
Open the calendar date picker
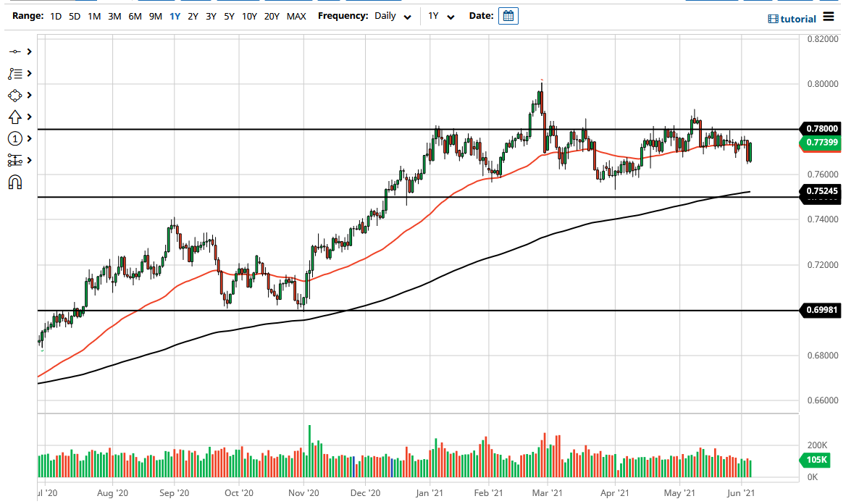point(508,16)
